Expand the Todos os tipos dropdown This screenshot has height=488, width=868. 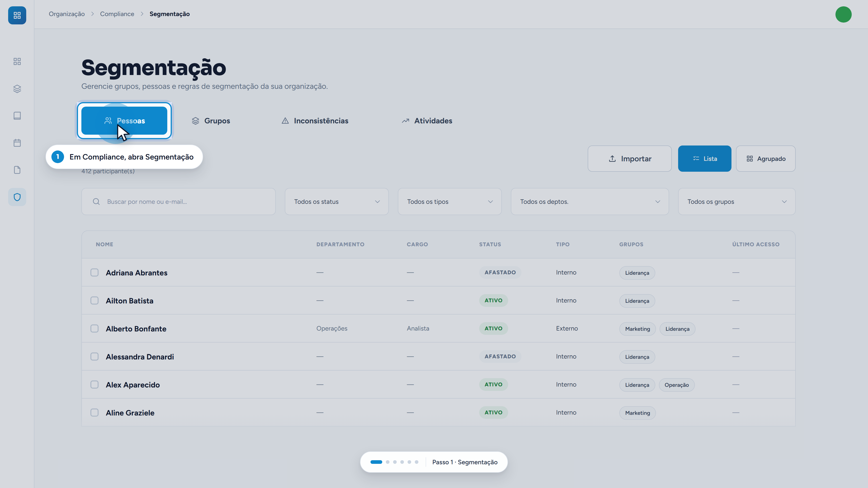pos(450,201)
